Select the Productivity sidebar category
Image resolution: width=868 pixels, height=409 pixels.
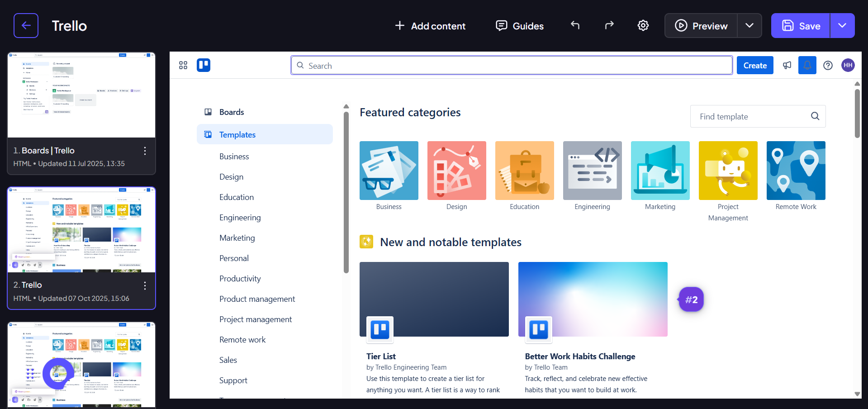240,279
